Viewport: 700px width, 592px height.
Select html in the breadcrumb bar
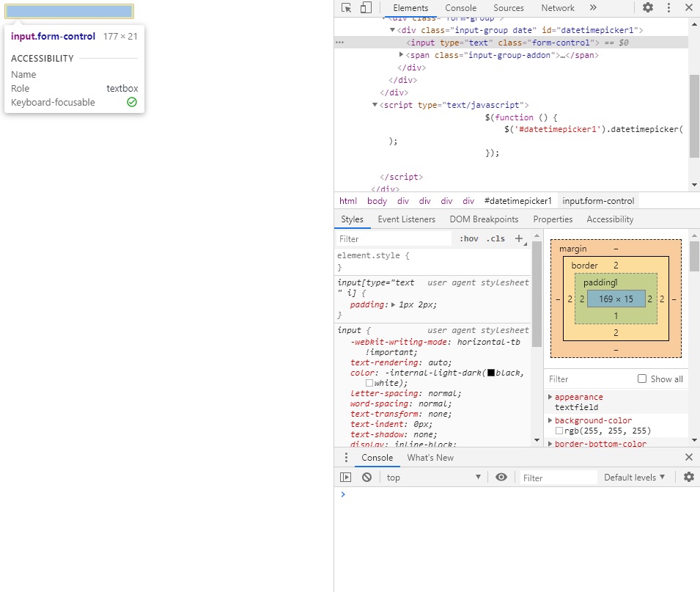(x=347, y=201)
